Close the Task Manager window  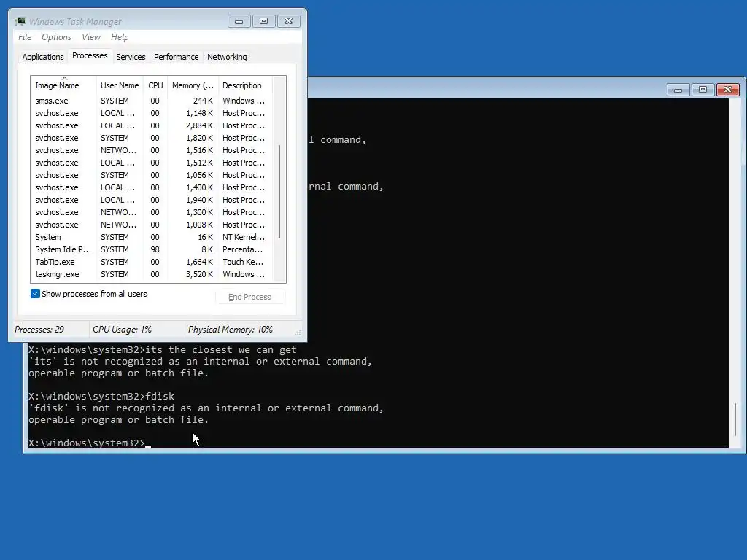point(289,21)
